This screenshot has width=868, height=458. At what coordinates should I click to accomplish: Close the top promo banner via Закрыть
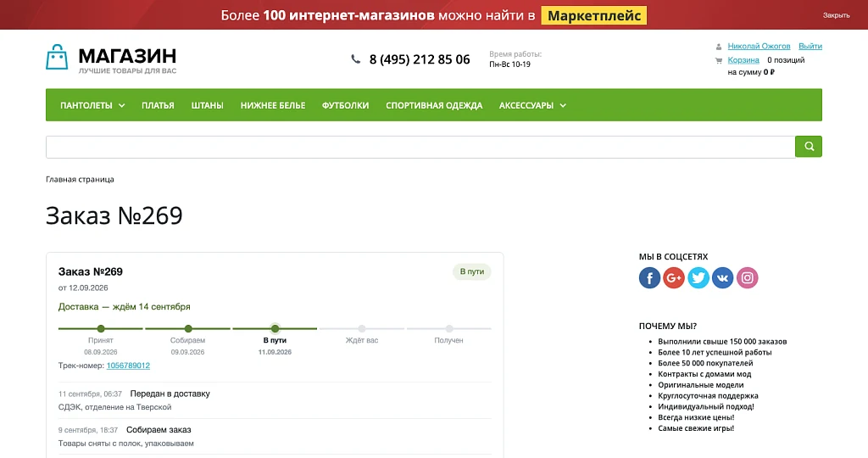(x=836, y=15)
